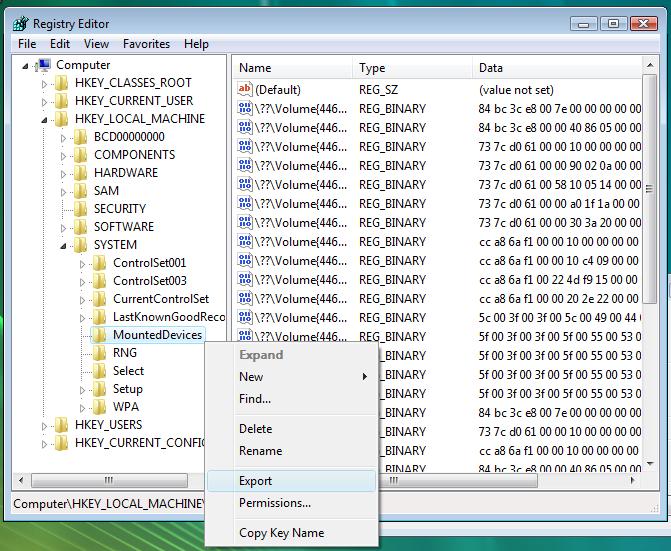
Task: Click the (Default) string value icon
Action: (x=245, y=89)
